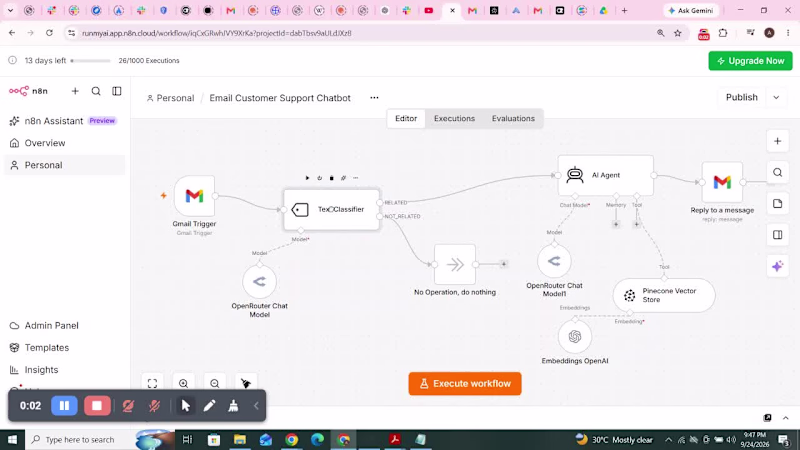Deactivate Text Classifier node via power icon
The height and width of the screenshot is (450, 800).
click(319, 178)
